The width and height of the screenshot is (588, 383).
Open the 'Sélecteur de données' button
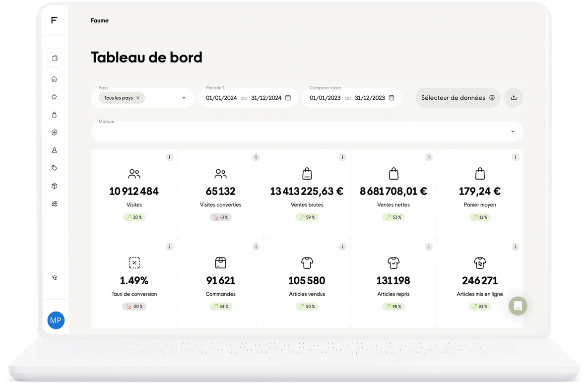click(457, 98)
